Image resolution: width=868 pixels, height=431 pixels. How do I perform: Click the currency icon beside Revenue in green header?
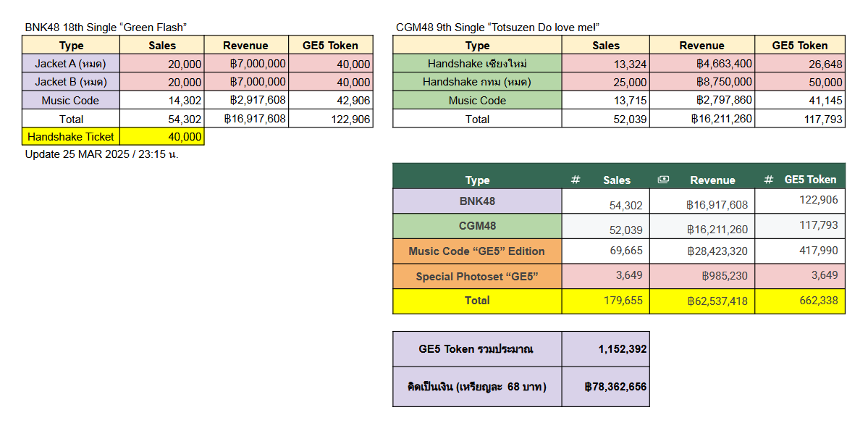[662, 180]
